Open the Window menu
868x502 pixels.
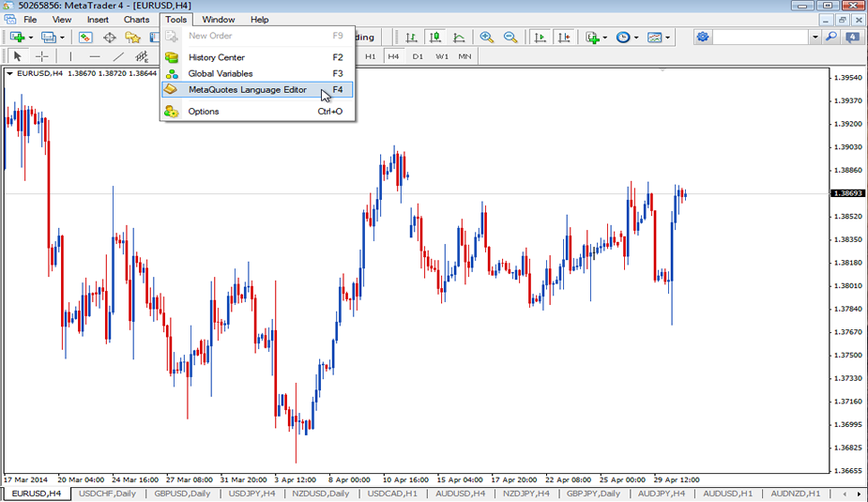[218, 20]
